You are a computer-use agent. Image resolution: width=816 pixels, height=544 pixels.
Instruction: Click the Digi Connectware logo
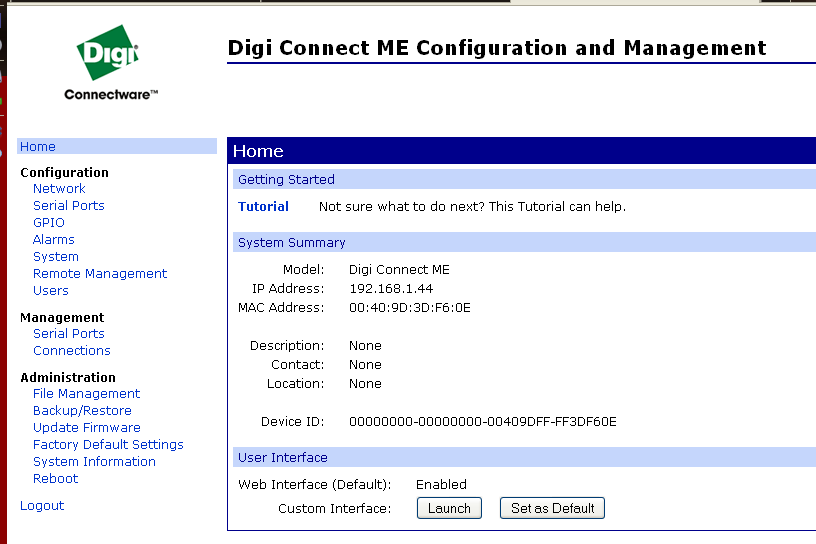click(x=110, y=62)
